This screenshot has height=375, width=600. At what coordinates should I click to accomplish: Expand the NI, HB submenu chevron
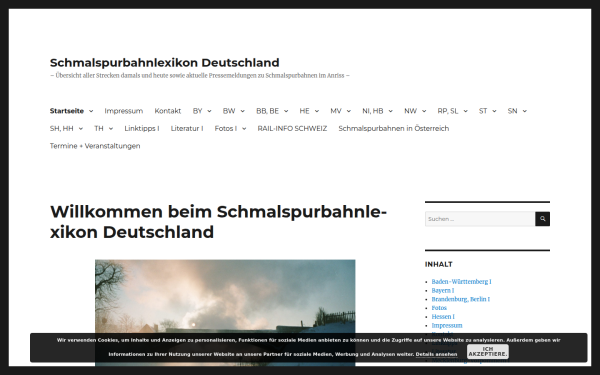pos(390,111)
